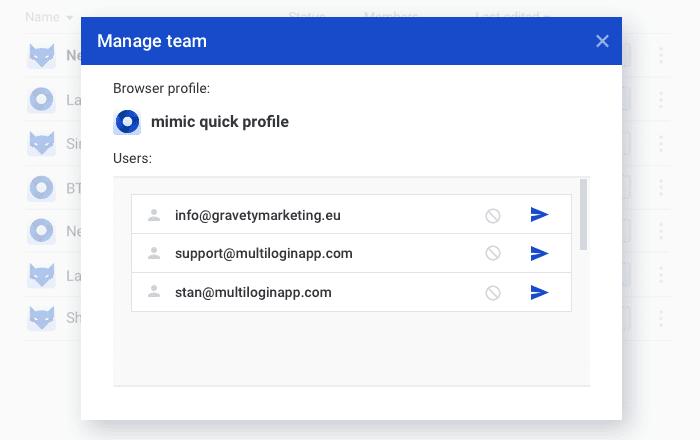
Task: Select the info@gravetymarketing.eu email text
Action: tap(258, 216)
